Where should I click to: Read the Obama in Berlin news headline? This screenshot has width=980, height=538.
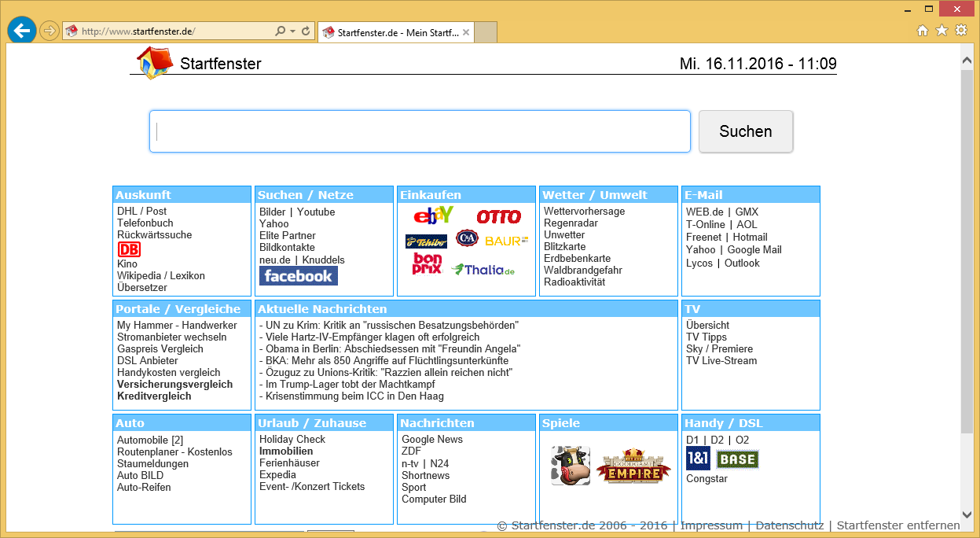[390, 348]
